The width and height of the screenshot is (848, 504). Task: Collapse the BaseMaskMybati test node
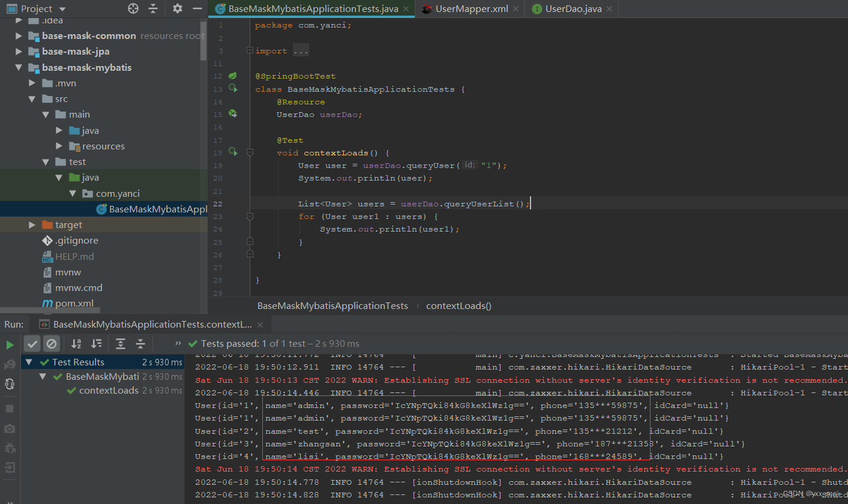(x=43, y=377)
